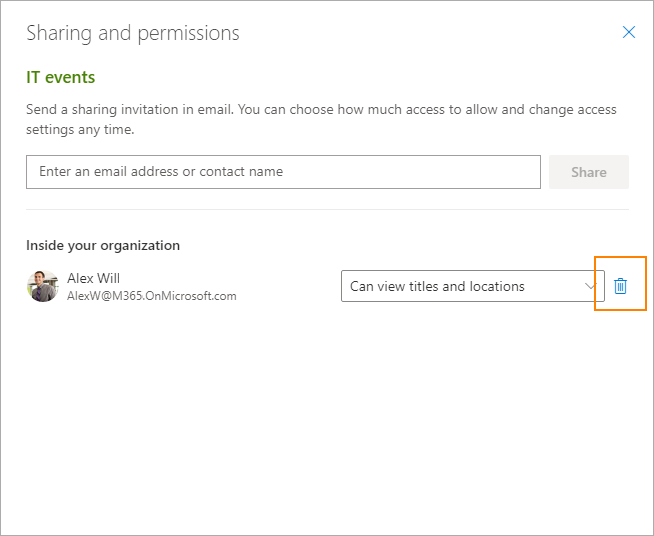Click the AlexW@M365.OnMicrosoft.com email address
654x536 pixels.
tap(152, 296)
